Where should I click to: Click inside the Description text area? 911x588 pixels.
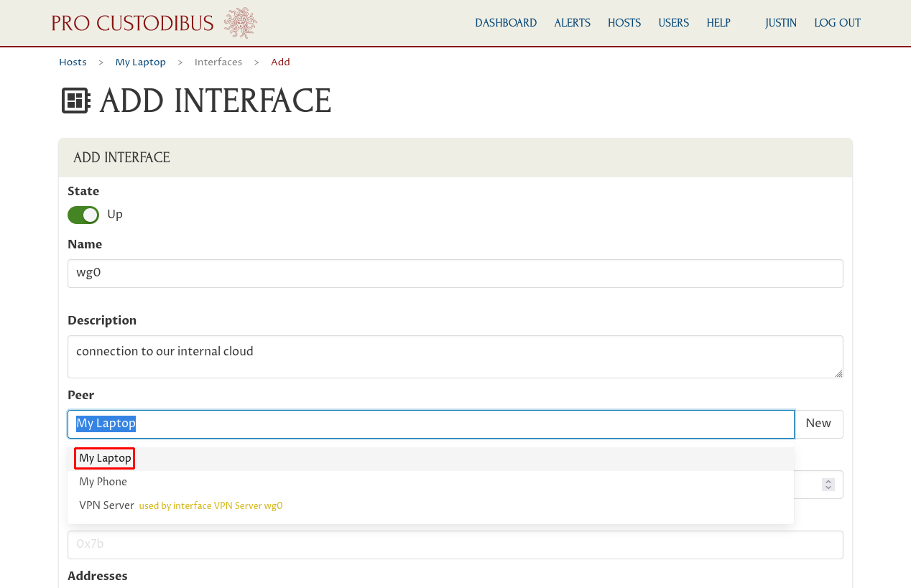pyautogui.click(x=455, y=357)
